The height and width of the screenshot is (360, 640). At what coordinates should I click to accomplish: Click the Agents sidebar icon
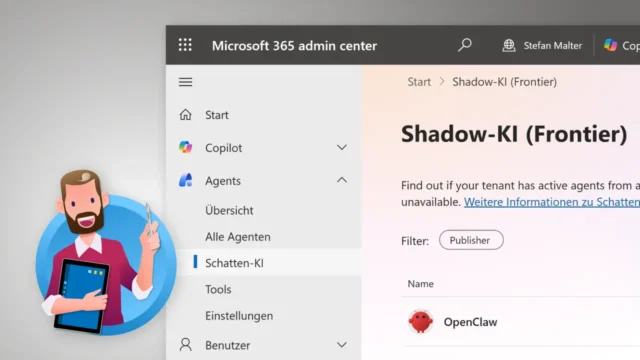click(x=185, y=180)
